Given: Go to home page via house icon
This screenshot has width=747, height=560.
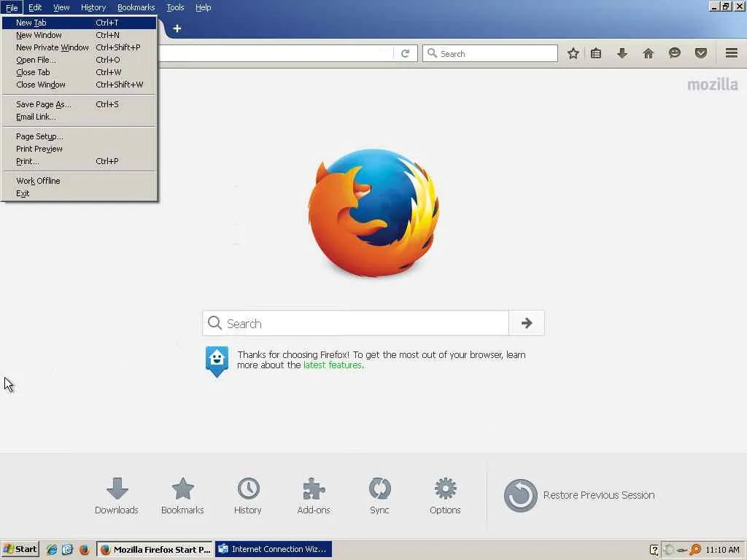Looking at the screenshot, I should coord(649,53).
